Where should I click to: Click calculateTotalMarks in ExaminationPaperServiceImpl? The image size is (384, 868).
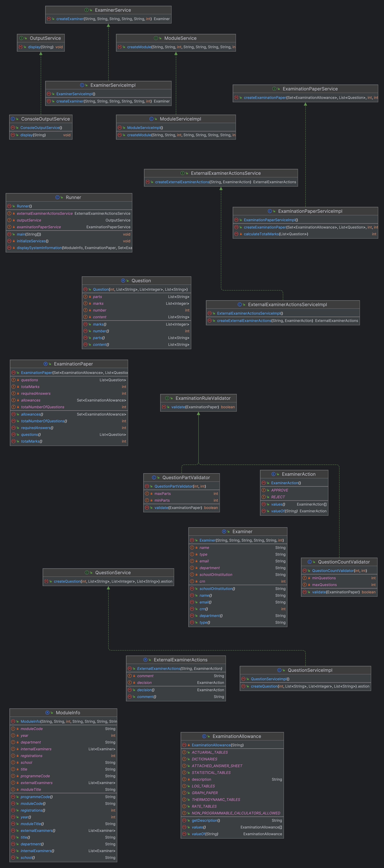click(261, 234)
